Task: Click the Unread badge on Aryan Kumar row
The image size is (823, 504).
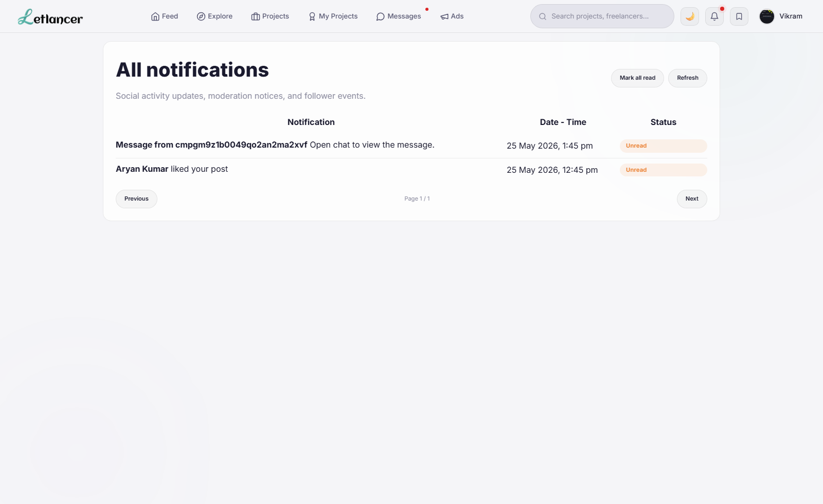Action: [664, 170]
